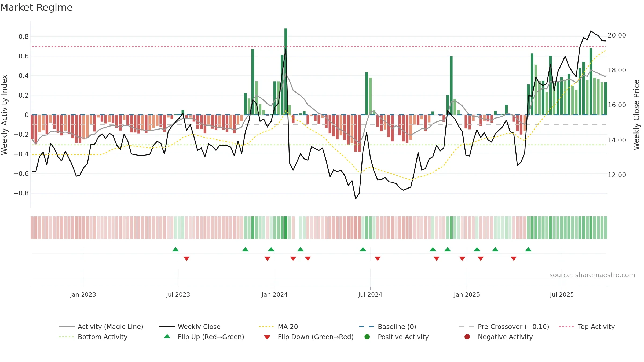Click the green Flip Up triangle in the legend
The height and width of the screenshot is (362, 644).
(167, 336)
